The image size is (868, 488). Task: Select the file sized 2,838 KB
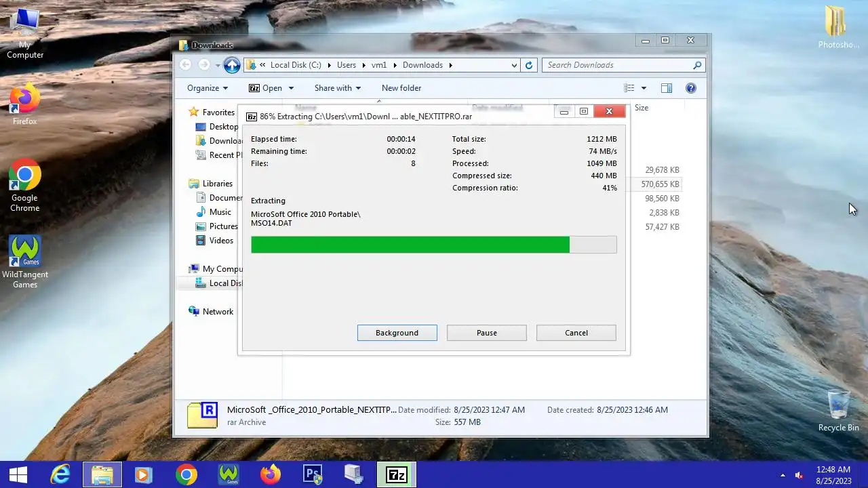664,213
